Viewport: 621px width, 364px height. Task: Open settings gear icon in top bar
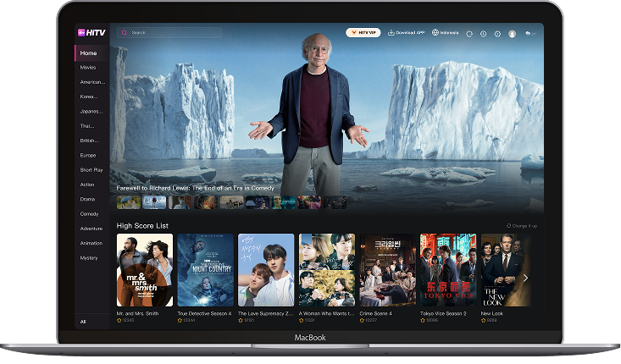[496, 34]
